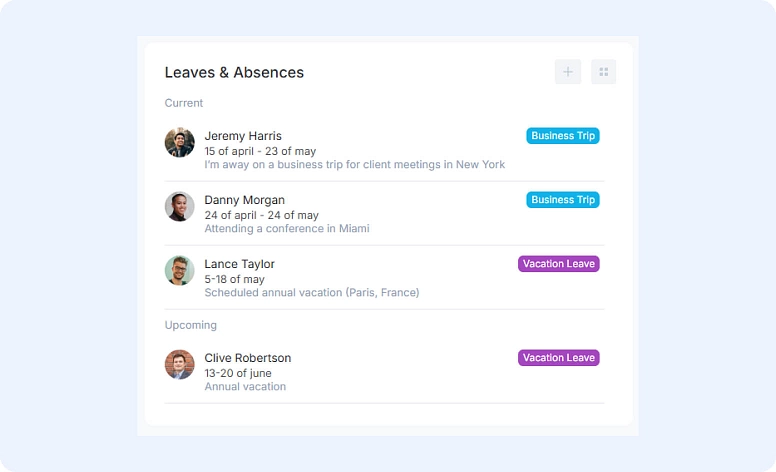Click the Lance Taylor name
This screenshot has height=472, width=776.
pos(240,264)
